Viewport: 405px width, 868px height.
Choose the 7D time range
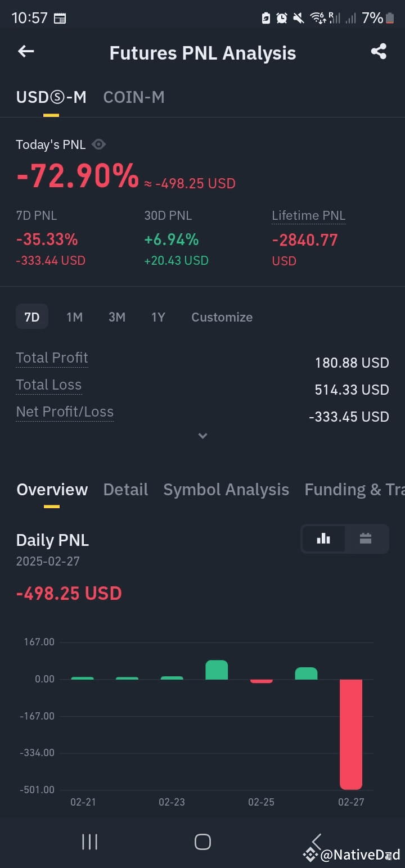pos(32,317)
